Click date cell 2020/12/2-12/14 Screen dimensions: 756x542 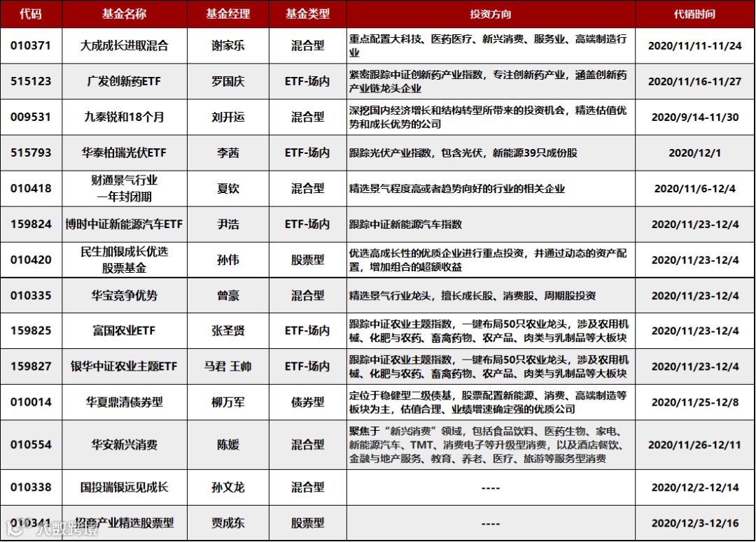[695, 487]
